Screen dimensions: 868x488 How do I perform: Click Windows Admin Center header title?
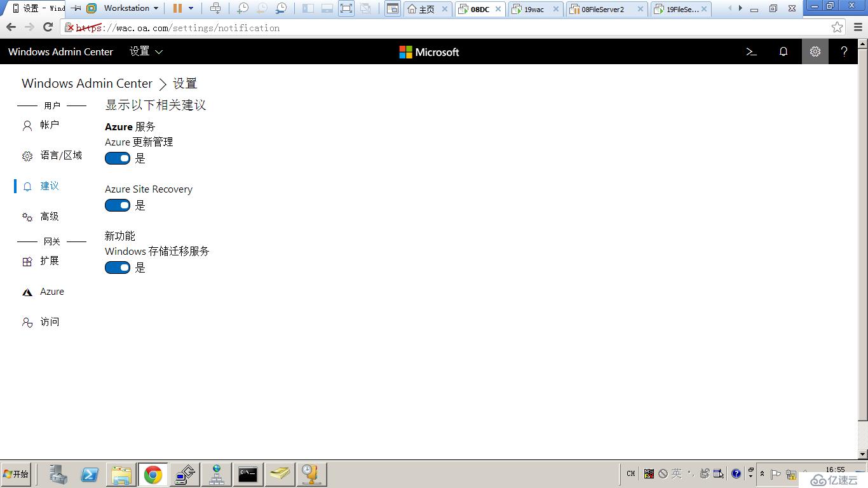(x=60, y=51)
